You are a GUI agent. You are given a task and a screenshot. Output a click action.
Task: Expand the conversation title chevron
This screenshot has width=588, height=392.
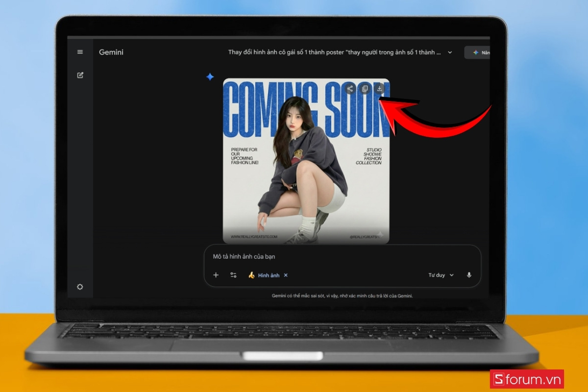pyautogui.click(x=450, y=52)
